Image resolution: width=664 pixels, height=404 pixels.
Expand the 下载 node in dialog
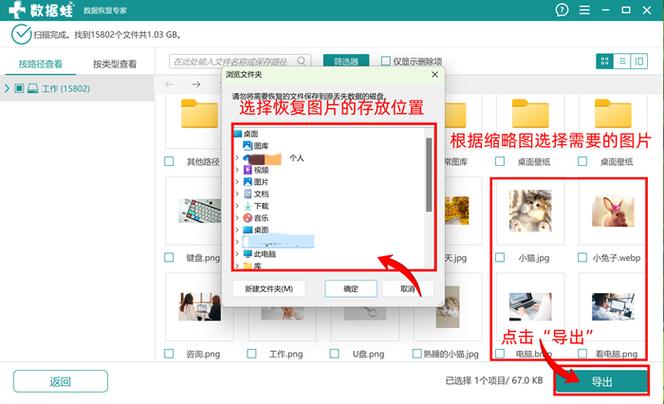[237, 206]
